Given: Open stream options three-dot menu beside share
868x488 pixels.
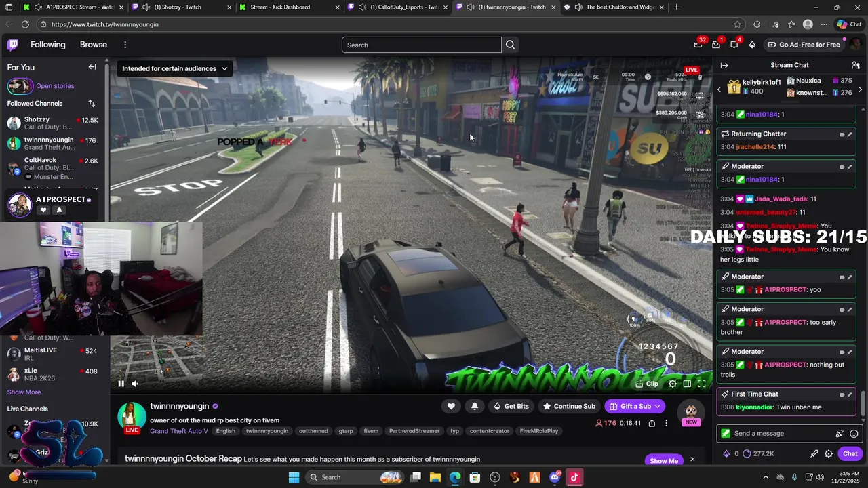Looking at the screenshot, I should coord(667,423).
